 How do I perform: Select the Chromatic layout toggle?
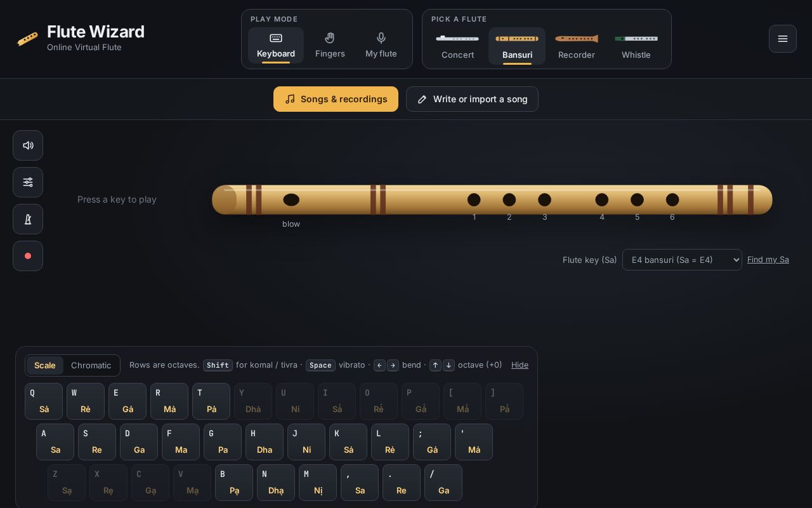[91, 365]
